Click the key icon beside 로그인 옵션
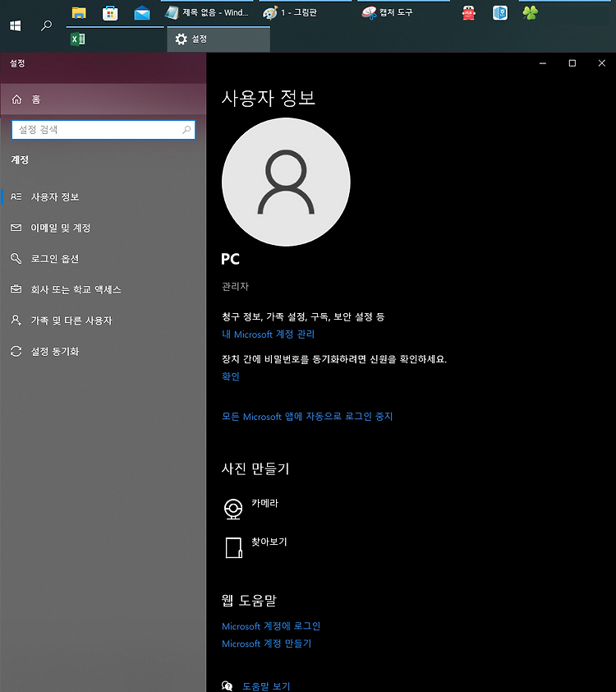616x692 pixels. click(16, 259)
